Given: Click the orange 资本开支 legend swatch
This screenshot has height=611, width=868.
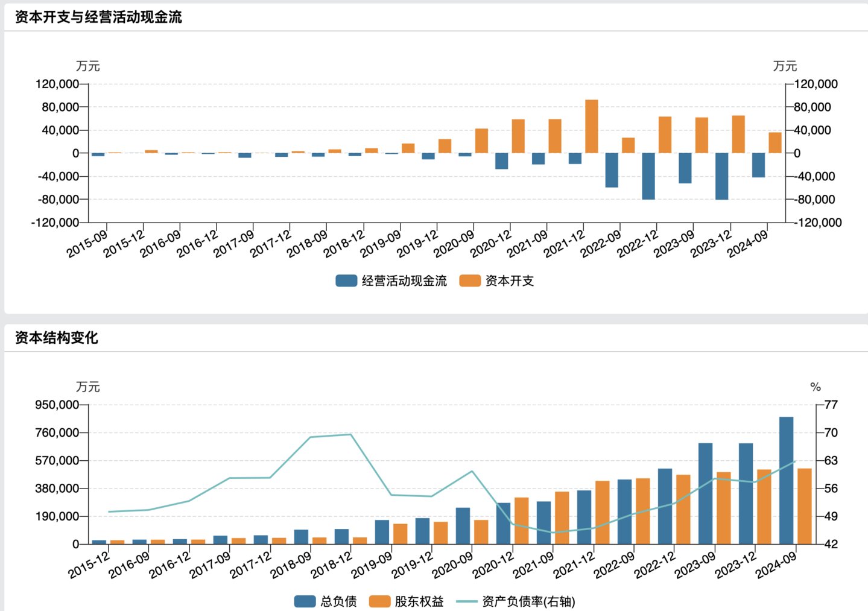Looking at the screenshot, I should (470, 280).
